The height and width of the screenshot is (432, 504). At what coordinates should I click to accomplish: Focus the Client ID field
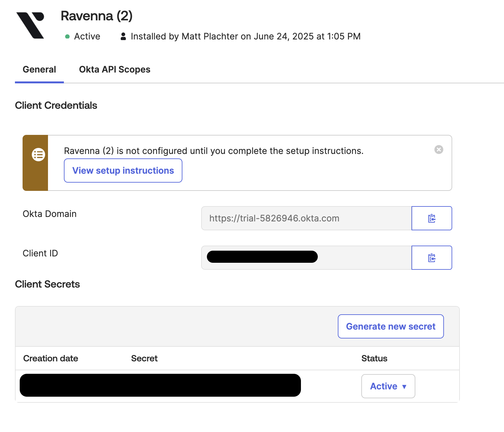coord(306,258)
